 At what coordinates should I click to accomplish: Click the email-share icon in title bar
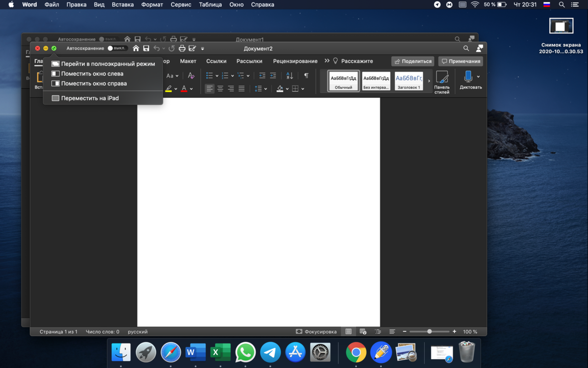192,49
